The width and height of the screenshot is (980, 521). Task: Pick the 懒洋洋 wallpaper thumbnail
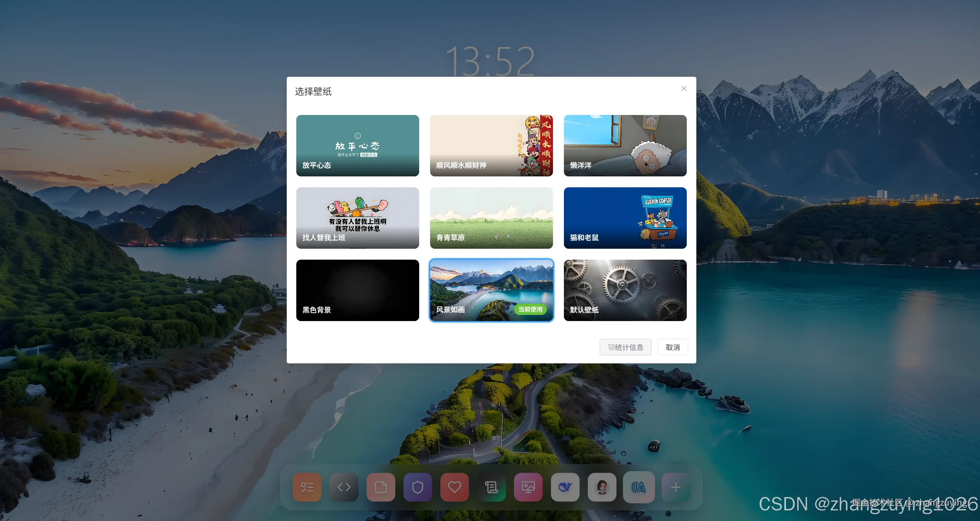point(625,146)
